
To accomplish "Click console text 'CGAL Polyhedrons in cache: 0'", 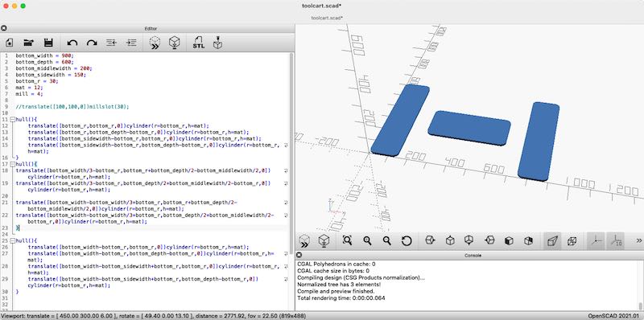I will point(336,265).
